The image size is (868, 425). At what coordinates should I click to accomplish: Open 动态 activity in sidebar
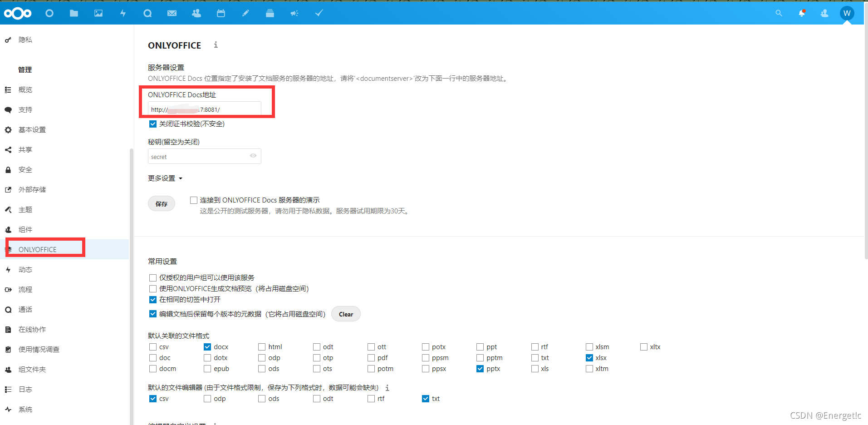pos(25,270)
